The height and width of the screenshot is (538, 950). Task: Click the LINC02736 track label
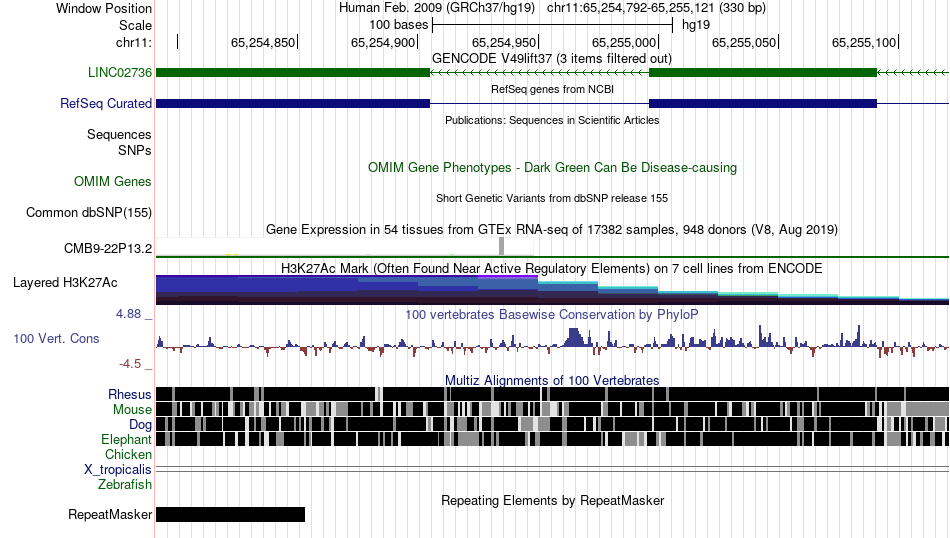click(119, 73)
